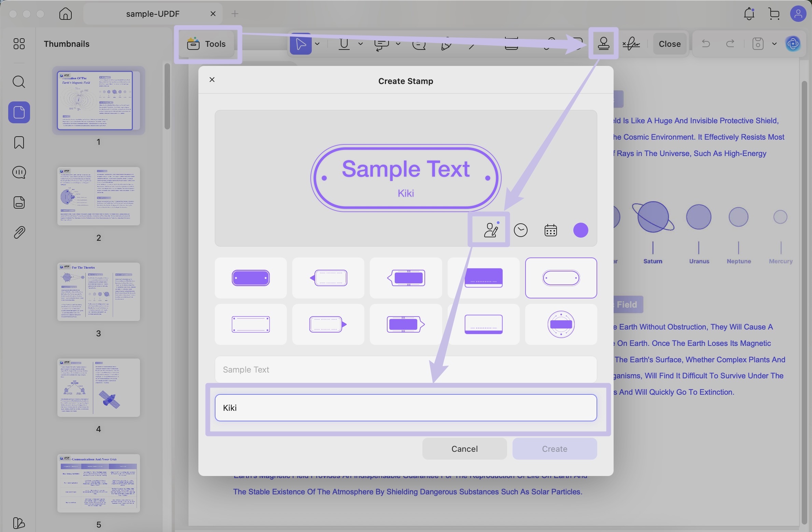
Task: Click the Kiki name input field
Action: (x=406, y=408)
